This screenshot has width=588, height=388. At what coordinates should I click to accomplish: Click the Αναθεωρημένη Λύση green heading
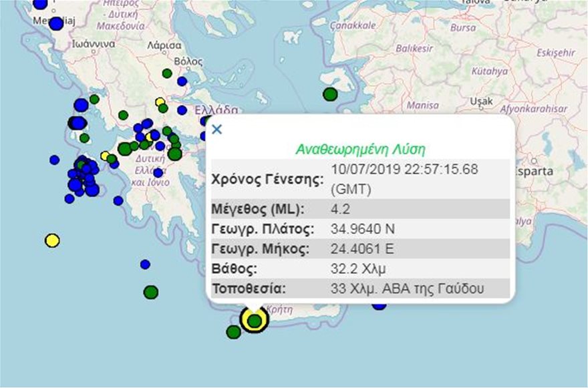pos(360,148)
